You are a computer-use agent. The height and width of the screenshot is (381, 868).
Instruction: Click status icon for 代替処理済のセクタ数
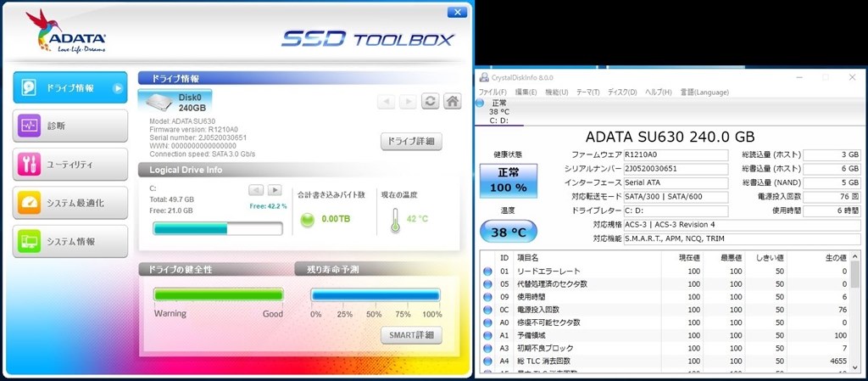[487, 284]
